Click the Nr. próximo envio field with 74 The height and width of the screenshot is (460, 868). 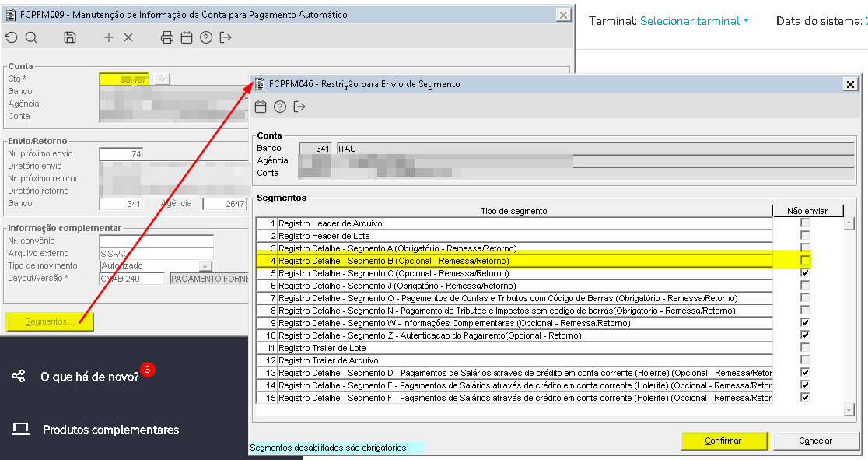click(x=121, y=154)
